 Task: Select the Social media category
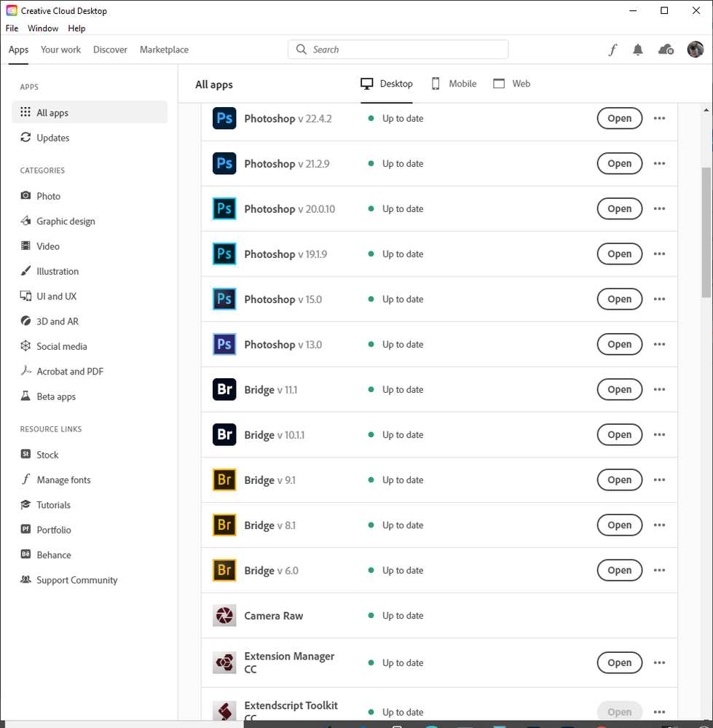[x=53, y=346]
